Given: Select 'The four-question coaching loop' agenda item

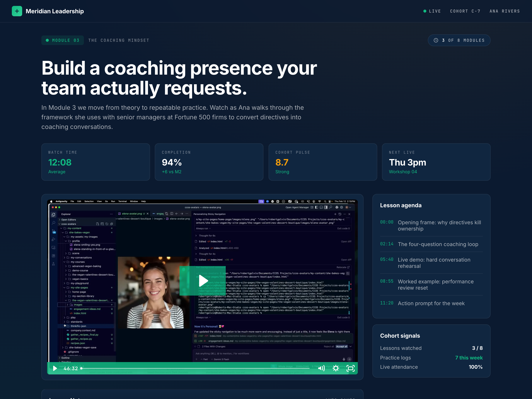Looking at the screenshot, I should click(438, 244).
